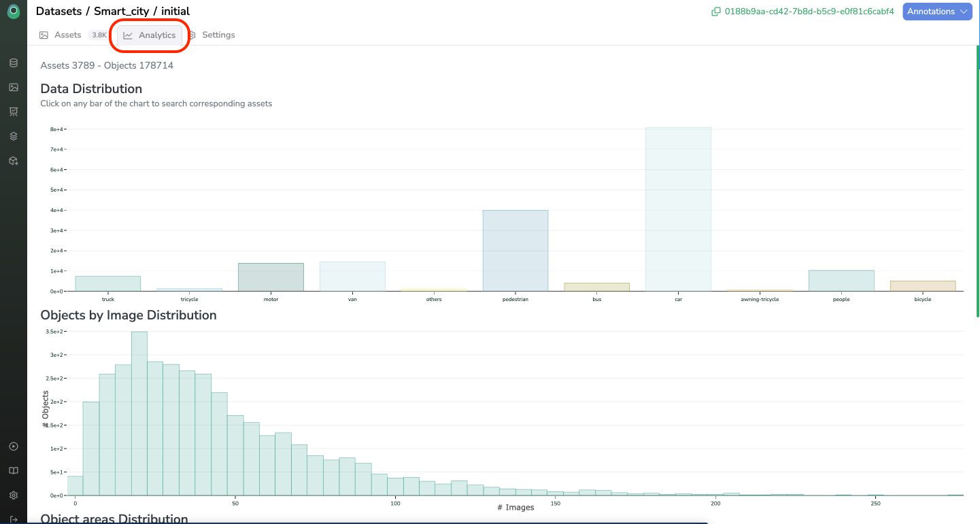980x524 pixels.
Task: Click the people bar in Data Distribution
Action: [x=841, y=281]
